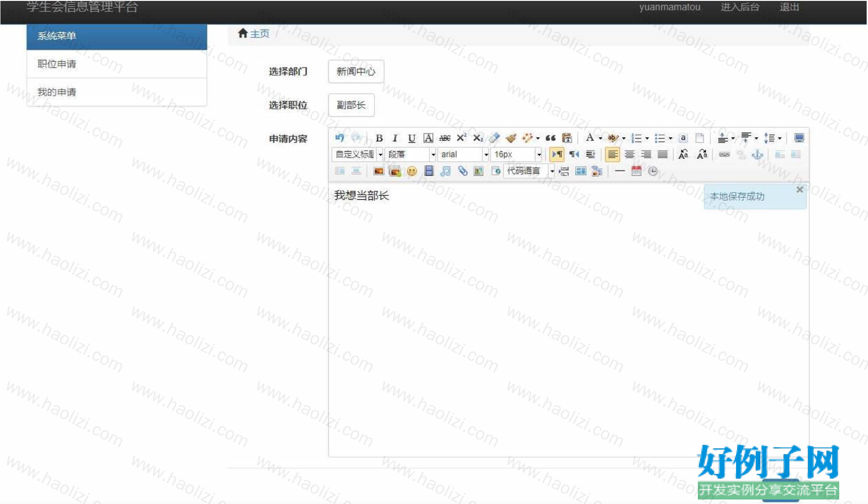868x504 pixels.
Task: Convert text to lowercase
Action: [702, 154]
